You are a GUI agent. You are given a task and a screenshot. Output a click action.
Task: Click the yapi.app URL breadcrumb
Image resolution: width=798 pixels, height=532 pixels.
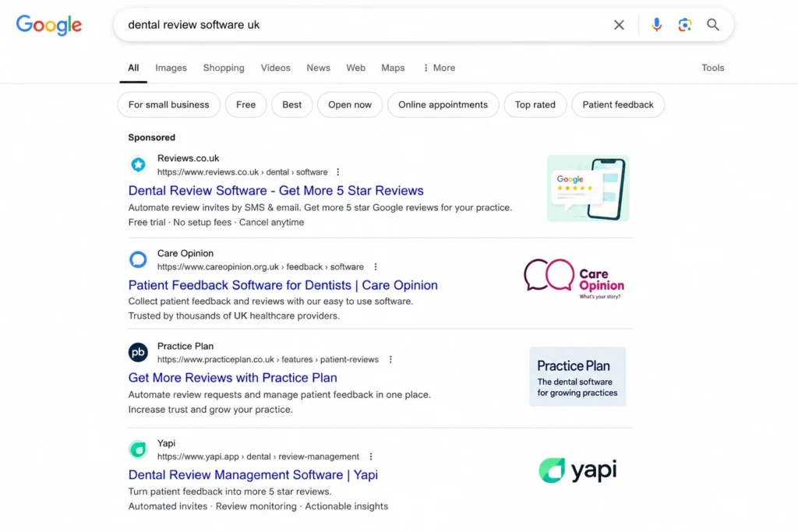pos(258,456)
